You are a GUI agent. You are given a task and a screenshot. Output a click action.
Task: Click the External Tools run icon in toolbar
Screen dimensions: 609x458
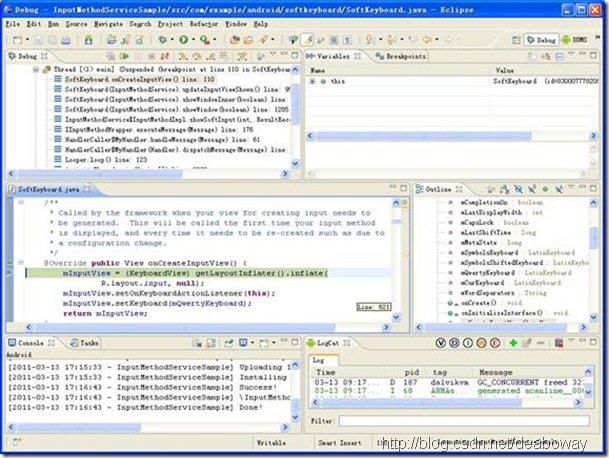[x=204, y=40]
